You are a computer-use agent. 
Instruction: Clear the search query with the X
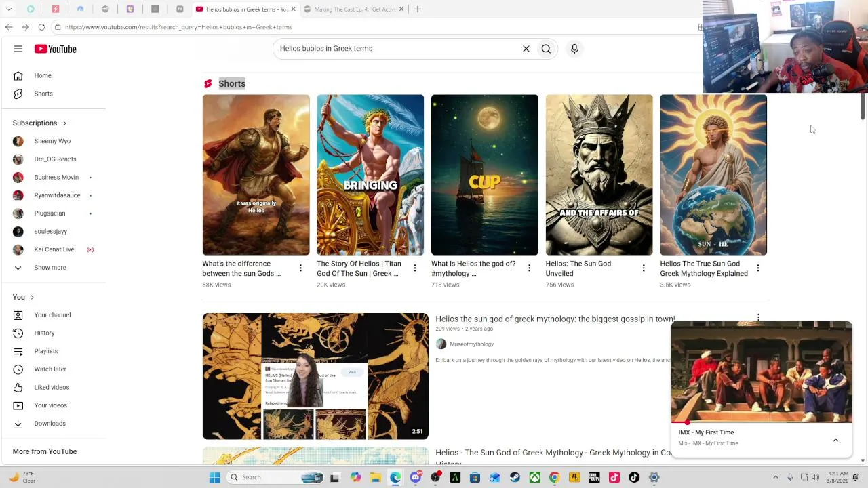coord(526,49)
